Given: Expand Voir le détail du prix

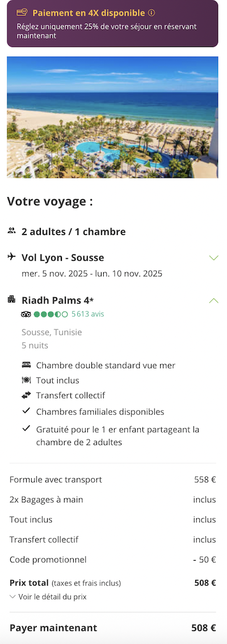Looking at the screenshot, I should [48, 597].
